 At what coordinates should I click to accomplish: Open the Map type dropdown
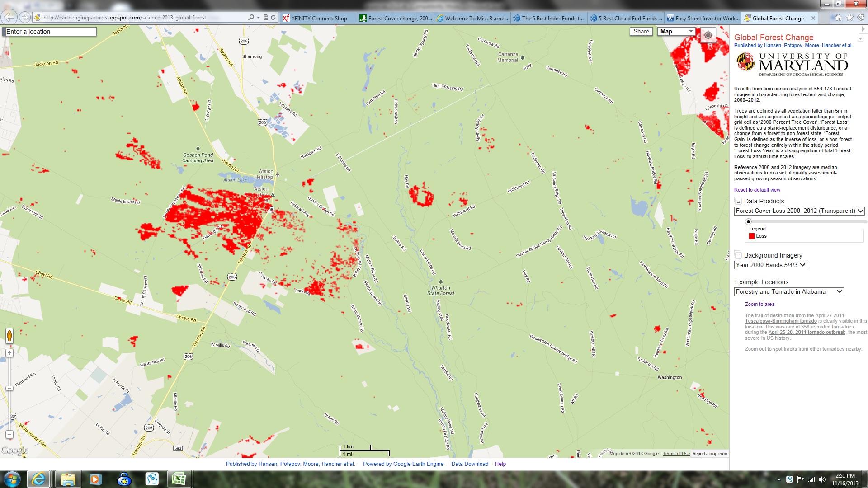(x=676, y=31)
